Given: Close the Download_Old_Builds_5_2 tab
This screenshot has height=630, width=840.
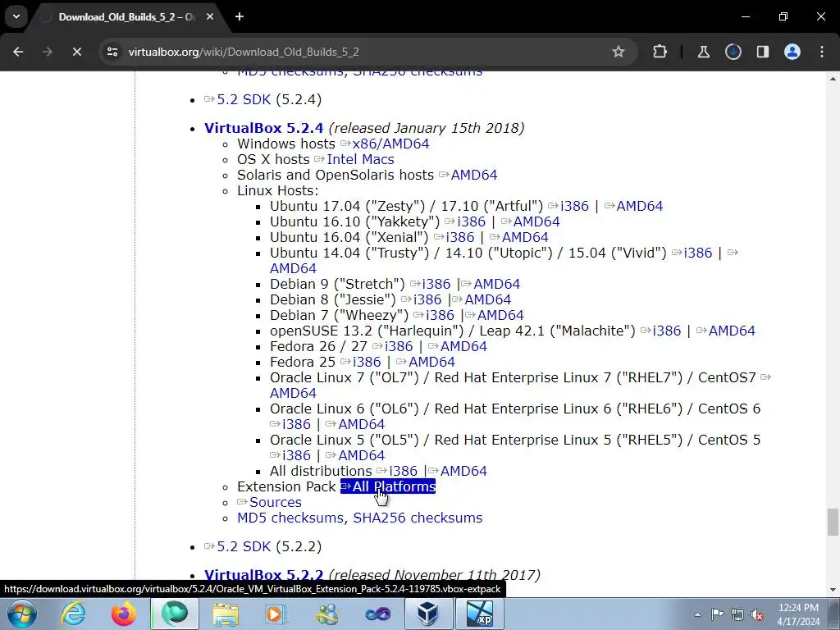Looking at the screenshot, I should click(x=210, y=17).
